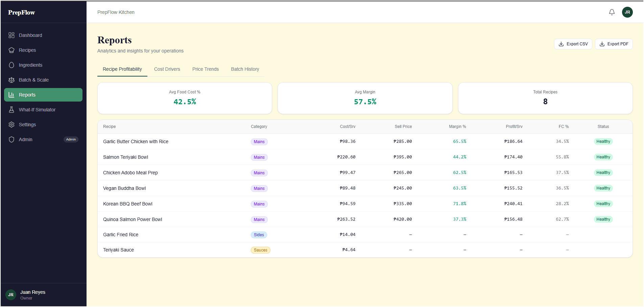Select the What-If Simulator flask icon

pyautogui.click(x=11, y=110)
